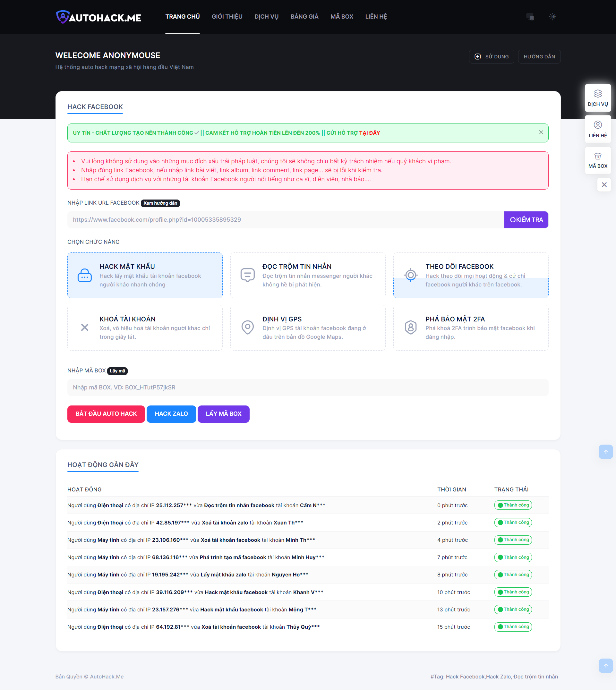Open the BẢNG GIÁ nav item
The height and width of the screenshot is (690, 616).
tap(304, 17)
